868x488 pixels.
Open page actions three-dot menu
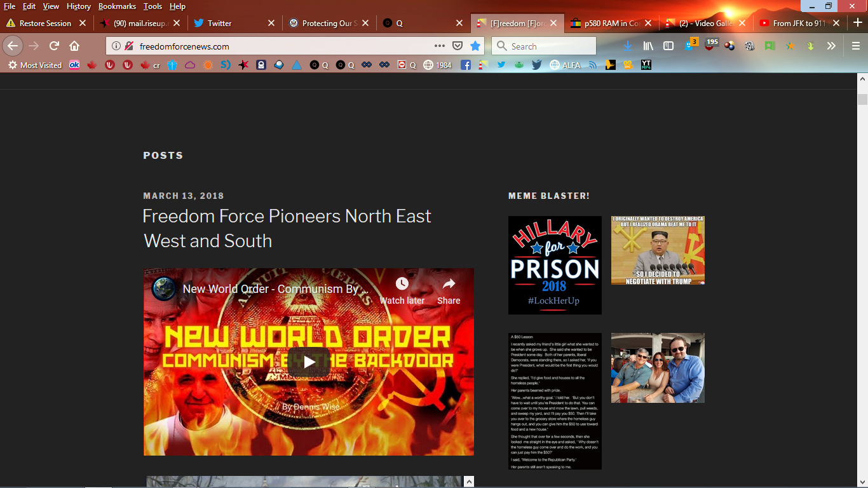[x=440, y=46]
